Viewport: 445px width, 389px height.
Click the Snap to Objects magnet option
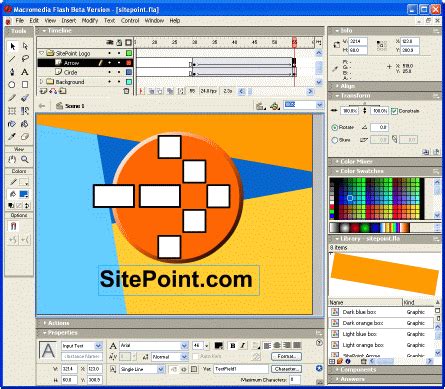point(13,227)
